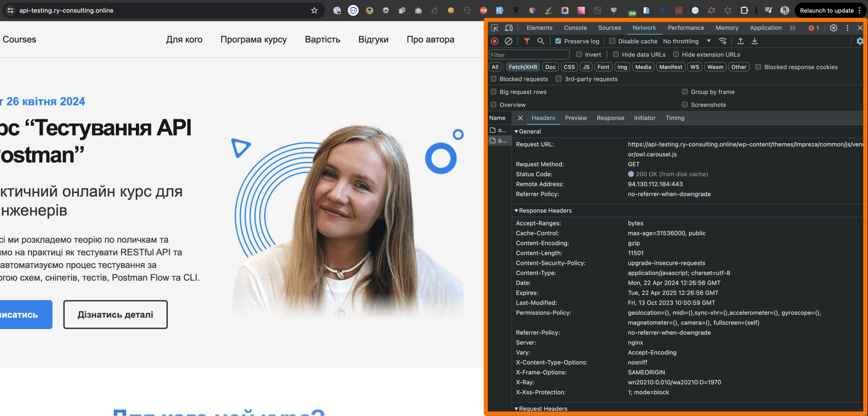
Task: Open the Timing tab
Action: pyautogui.click(x=675, y=118)
